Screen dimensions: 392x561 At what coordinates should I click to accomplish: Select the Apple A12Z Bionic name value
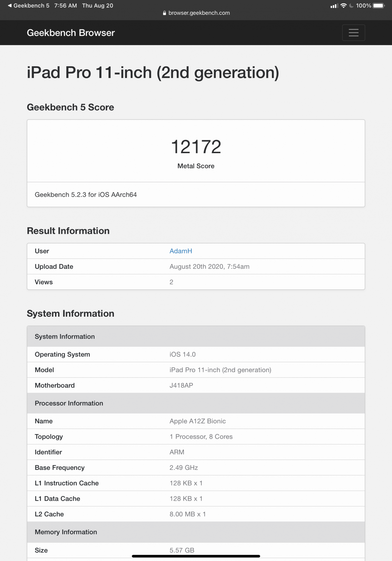pos(198,421)
